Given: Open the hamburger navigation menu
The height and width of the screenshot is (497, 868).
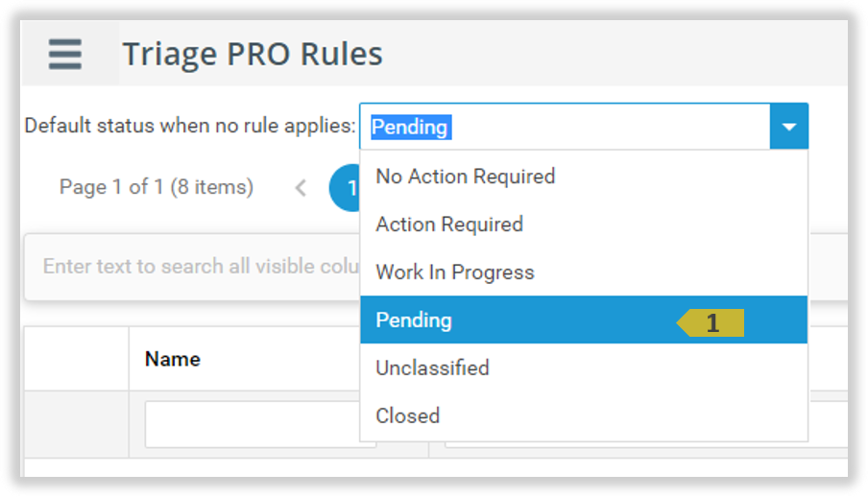Looking at the screenshot, I should tap(65, 54).
